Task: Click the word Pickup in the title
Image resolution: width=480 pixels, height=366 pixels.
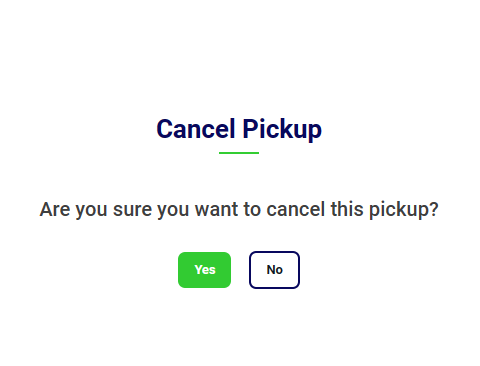Action: pos(282,130)
